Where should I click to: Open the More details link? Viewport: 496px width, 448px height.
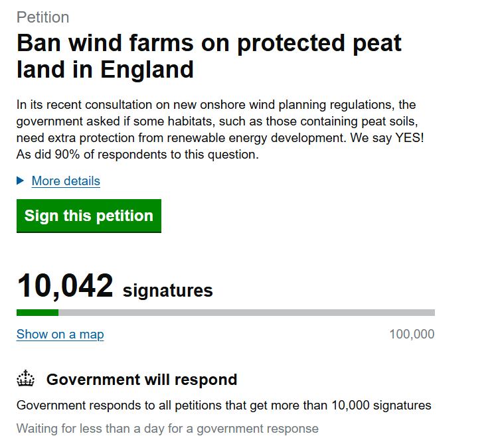(x=66, y=181)
